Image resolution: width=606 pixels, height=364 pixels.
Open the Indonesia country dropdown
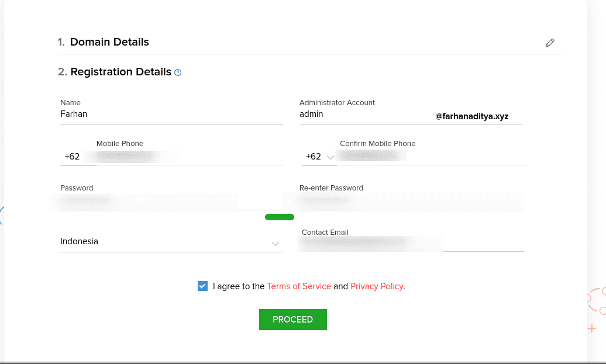[x=171, y=242]
